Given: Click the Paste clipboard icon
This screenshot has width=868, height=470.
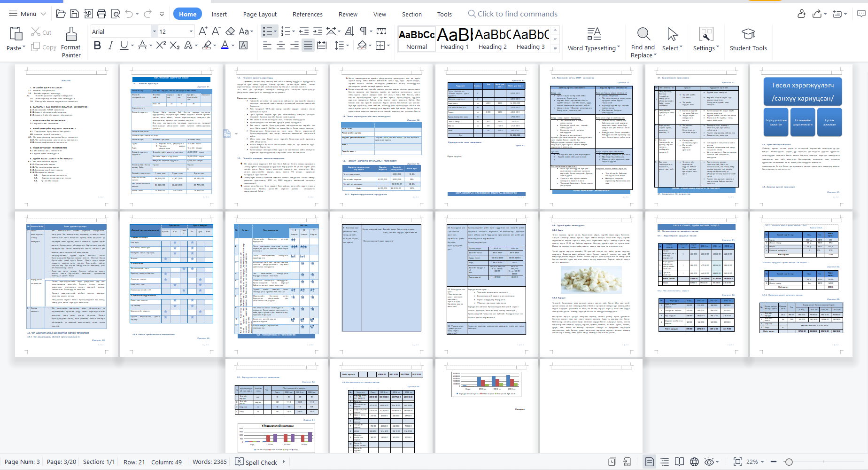Looking at the screenshot, I should [x=16, y=34].
